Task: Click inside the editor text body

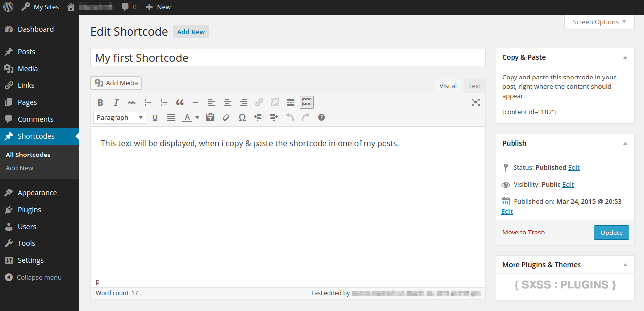Action: 288,201
